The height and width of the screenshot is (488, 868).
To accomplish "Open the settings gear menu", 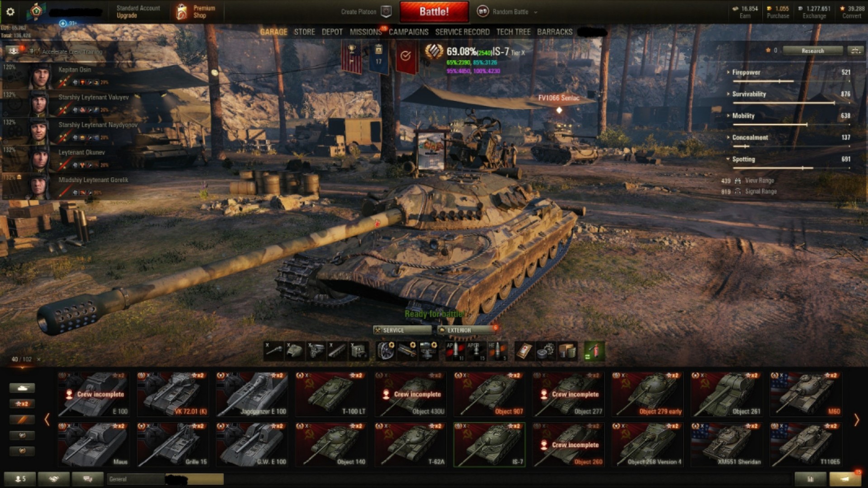I will pyautogui.click(x=10, y=12).
